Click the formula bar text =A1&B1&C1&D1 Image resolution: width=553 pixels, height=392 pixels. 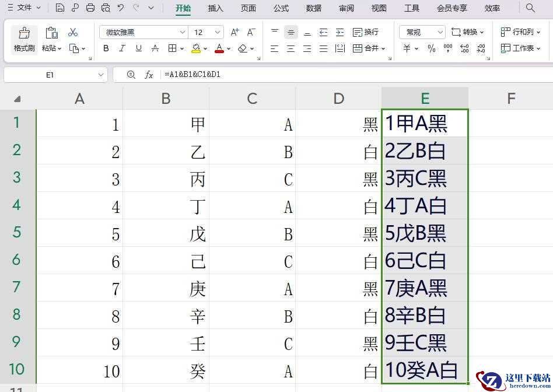coord(192,75)
